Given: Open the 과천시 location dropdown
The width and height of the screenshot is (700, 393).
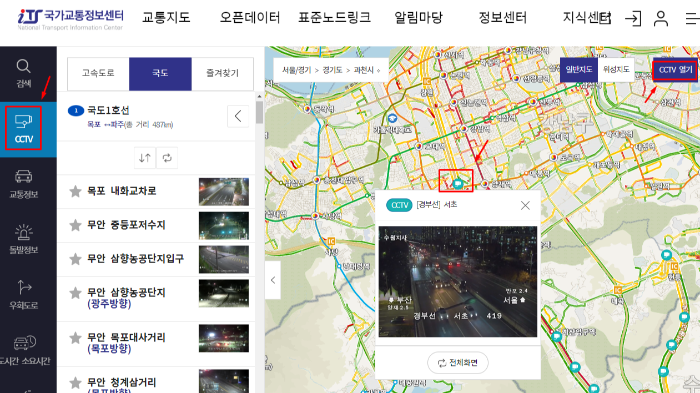Looking at the screenshot, I should pos(367,70).
